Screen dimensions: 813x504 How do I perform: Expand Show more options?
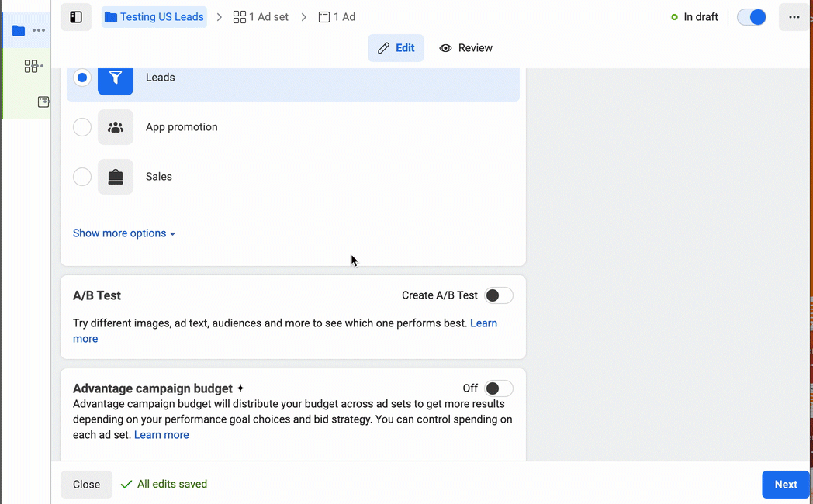pyautogui.click(x=123, y=233)
